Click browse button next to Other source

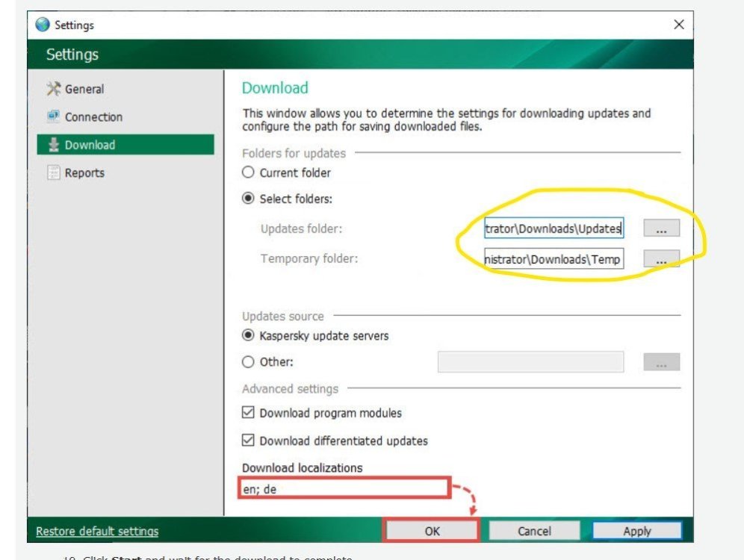tap(661, 362)
